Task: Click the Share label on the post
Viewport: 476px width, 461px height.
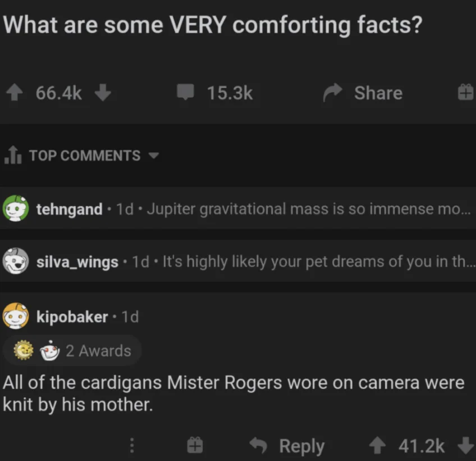Action: (x=378, y=93)
